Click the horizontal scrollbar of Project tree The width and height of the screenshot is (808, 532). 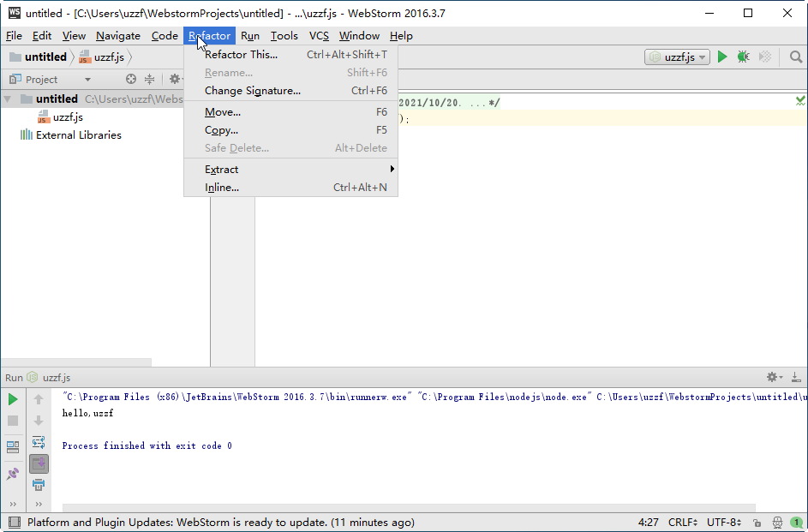pyautogui.click(x=76, y=362)
